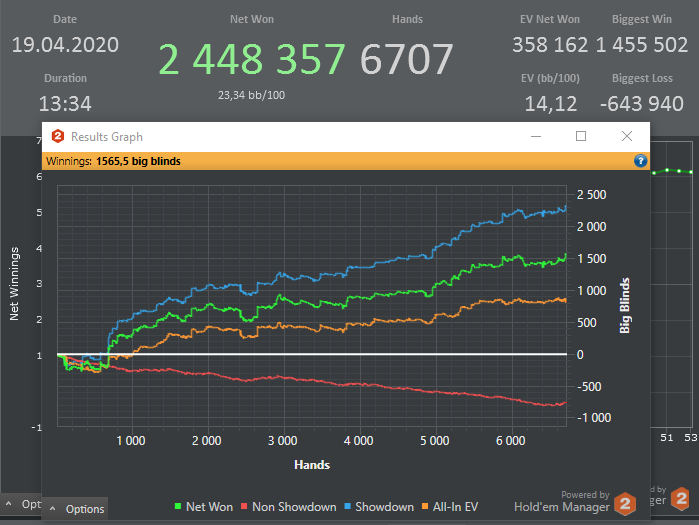Click the orange Hold'em Manager 2 badge at bottom

pos(625,504)
